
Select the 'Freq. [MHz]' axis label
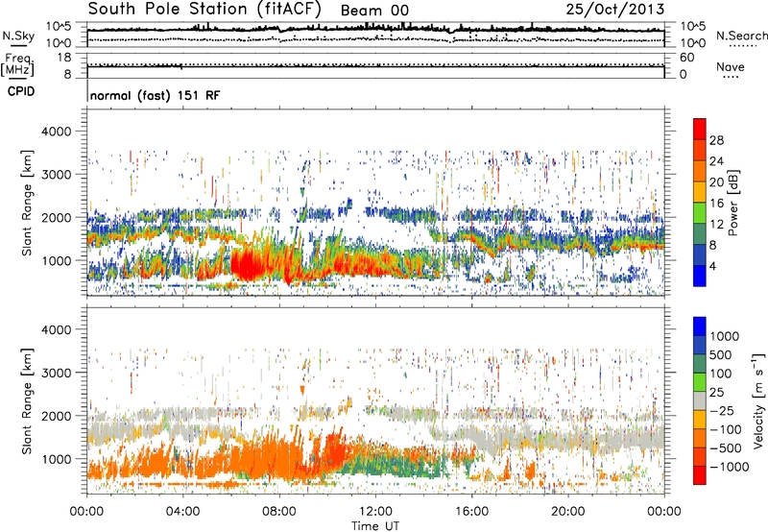(17, 65)
